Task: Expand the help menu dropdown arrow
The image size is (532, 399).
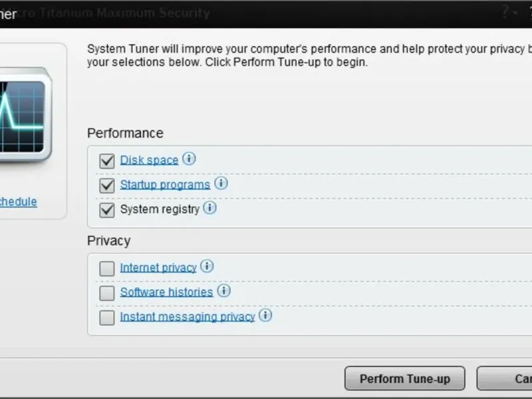Action: 515,13
